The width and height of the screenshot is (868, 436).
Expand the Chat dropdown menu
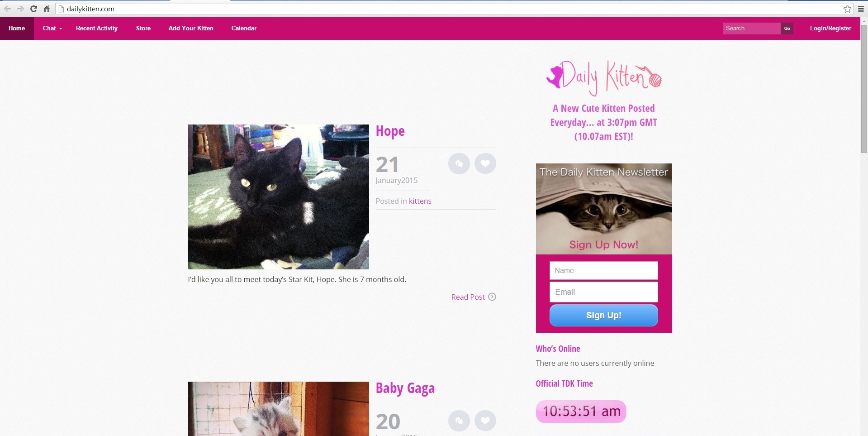pyautogui.click(x=52, y=28)
